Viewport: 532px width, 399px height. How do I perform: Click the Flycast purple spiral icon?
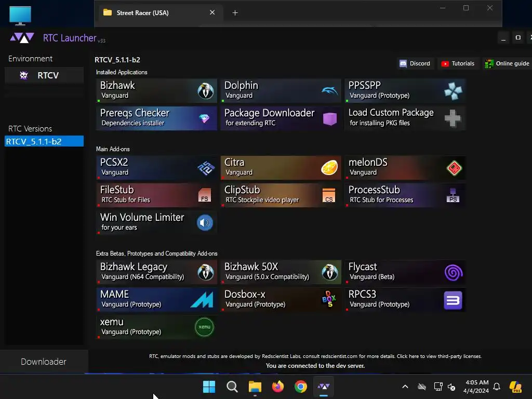pyautogui.click(x=454, y=272)
